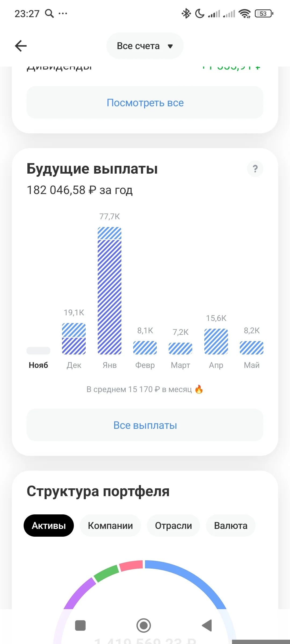
Task: Select the blue segment of portfolio donut
Action: 188,577
